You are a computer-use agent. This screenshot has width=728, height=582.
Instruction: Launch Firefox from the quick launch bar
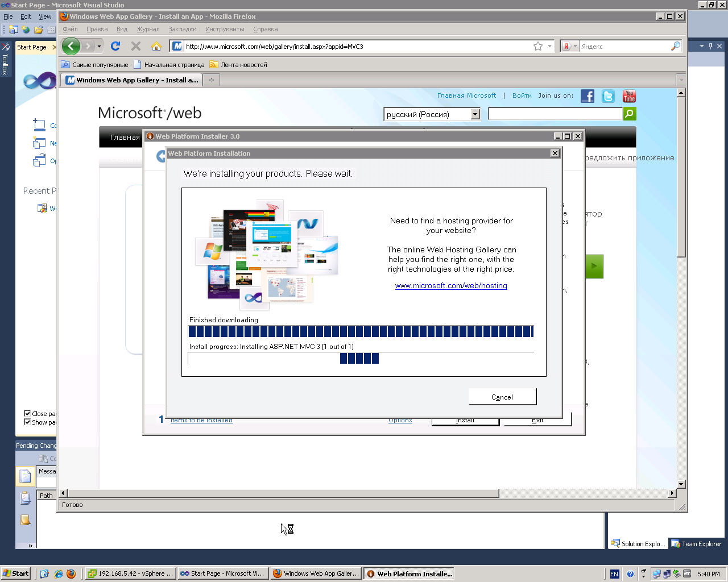71,573
